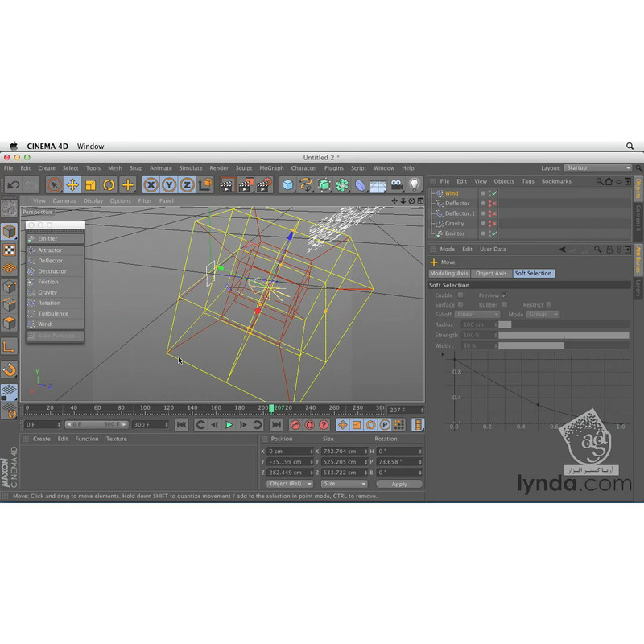Switch to Texture mode checkerboard icon
The width and height of the screenshot is (644, 644).
tap(9, 250)
